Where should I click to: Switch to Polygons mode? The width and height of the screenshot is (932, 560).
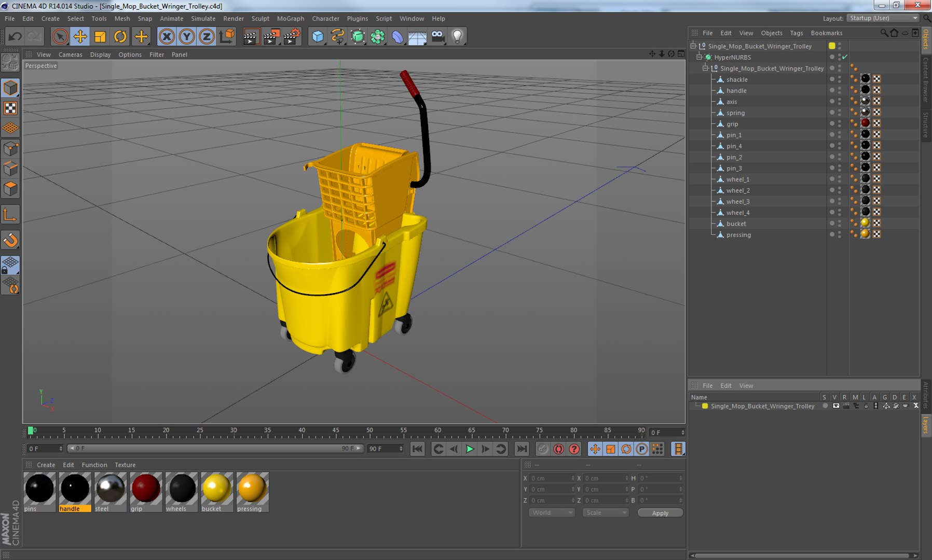pyautogui.click(x=10, y=189)
